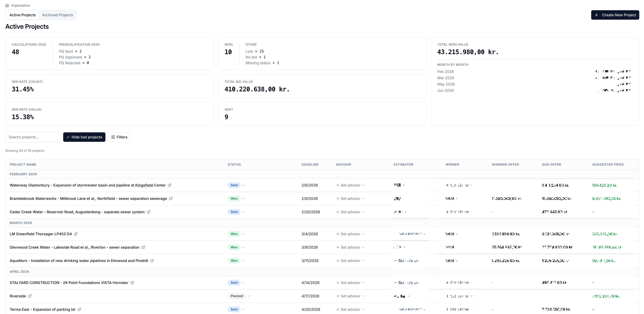Click Win Rate (Count) 31.45% value

tap(23, 89)
